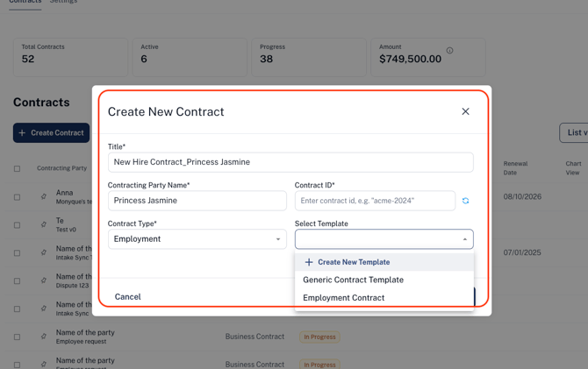Click the refresh icon beside Contract ID
The image size is (588, 369).
(465, 201)
